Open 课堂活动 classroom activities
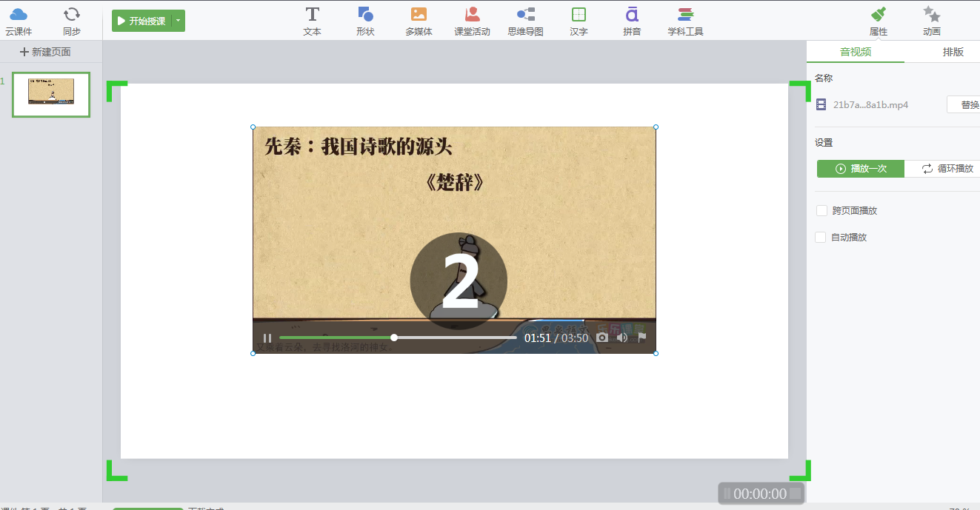The width and height of the screenshot is (980, 510). [472, 21]
